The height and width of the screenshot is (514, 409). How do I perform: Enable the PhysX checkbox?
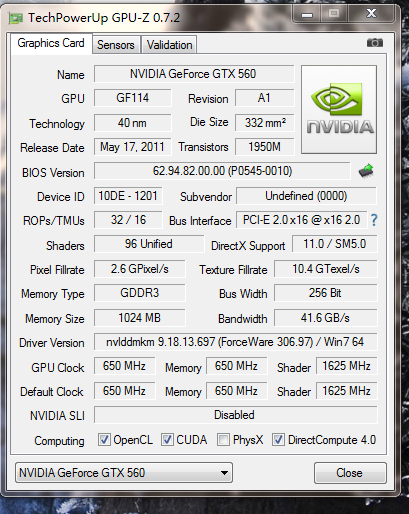click(x=223, y=440)
